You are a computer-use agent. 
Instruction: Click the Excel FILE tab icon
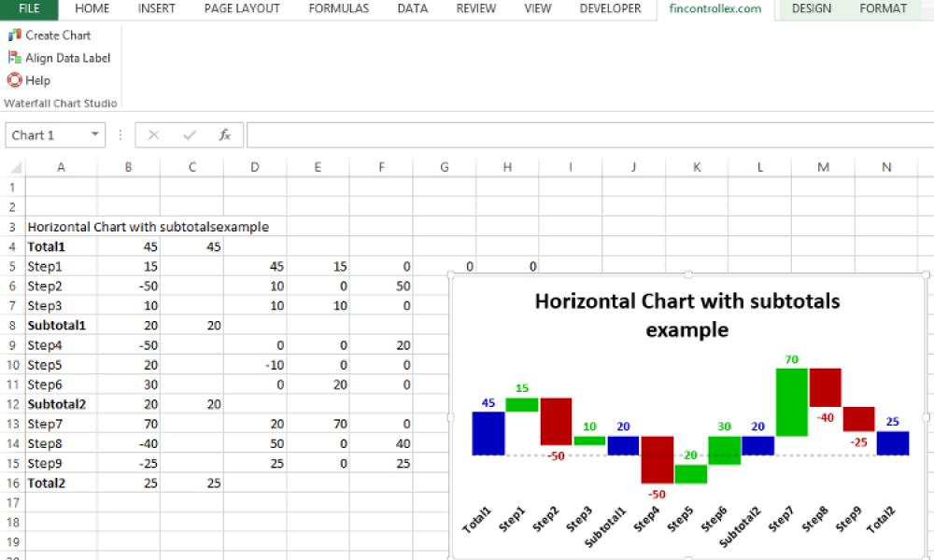[x=28, y=8]
